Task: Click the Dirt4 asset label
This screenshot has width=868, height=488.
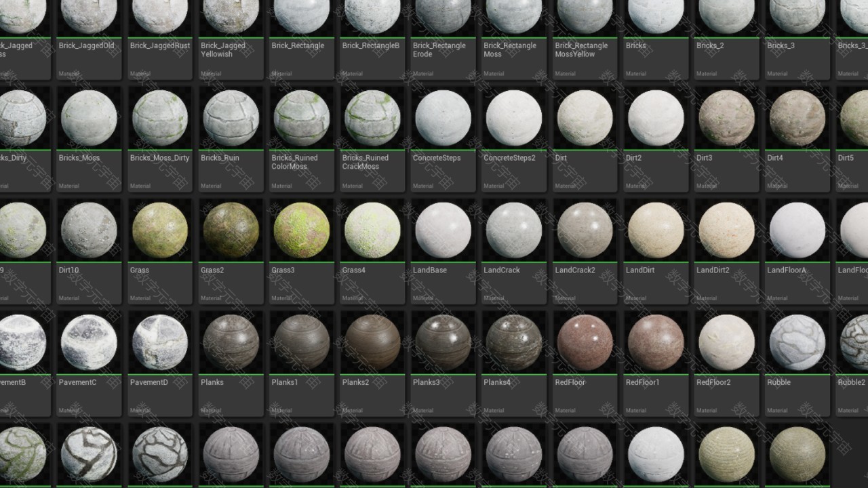Action: (x=775, y=158)
